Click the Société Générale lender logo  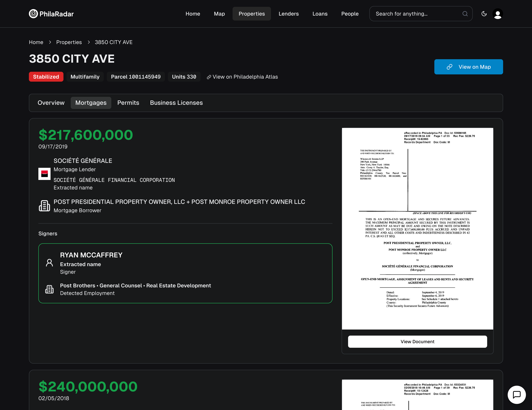[x=44, y=174]
